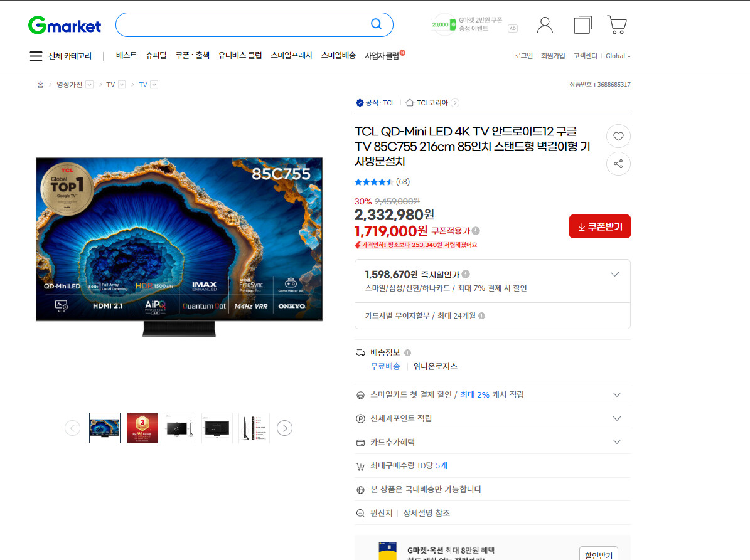Open the shopping cart icon
Screen dimensions: 750x560
[617, 25]
